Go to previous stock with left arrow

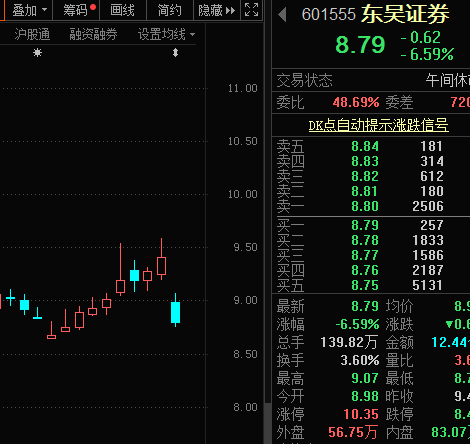click(282, 15)
